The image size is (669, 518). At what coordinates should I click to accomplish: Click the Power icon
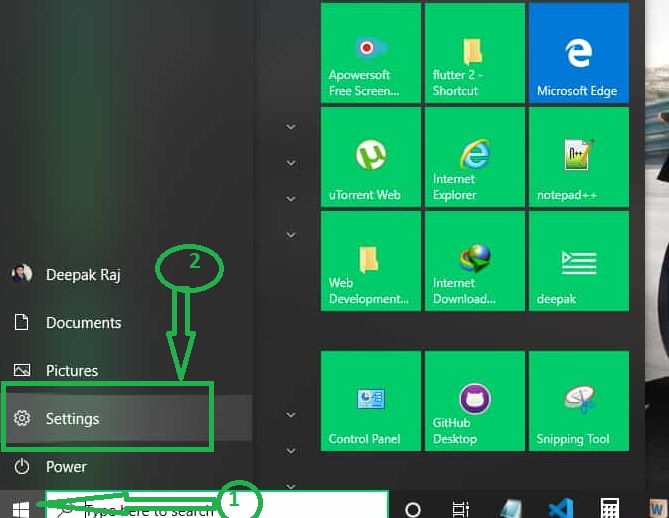[21, 466]
